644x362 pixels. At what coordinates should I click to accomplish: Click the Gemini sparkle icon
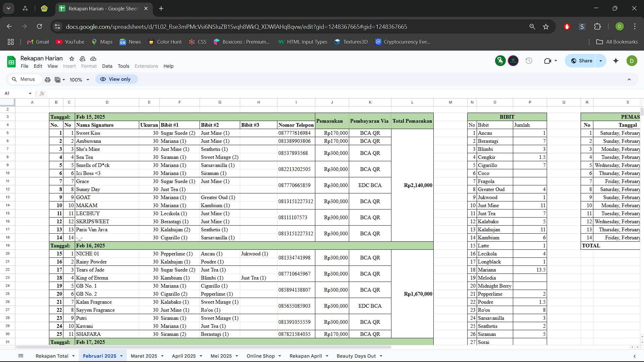click(616, 61)
